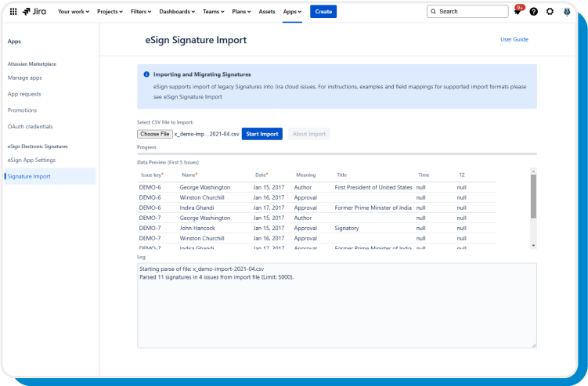Click the Jira logo
The height and width of the screenshot is (386, 588).
(x=34, y=11)
